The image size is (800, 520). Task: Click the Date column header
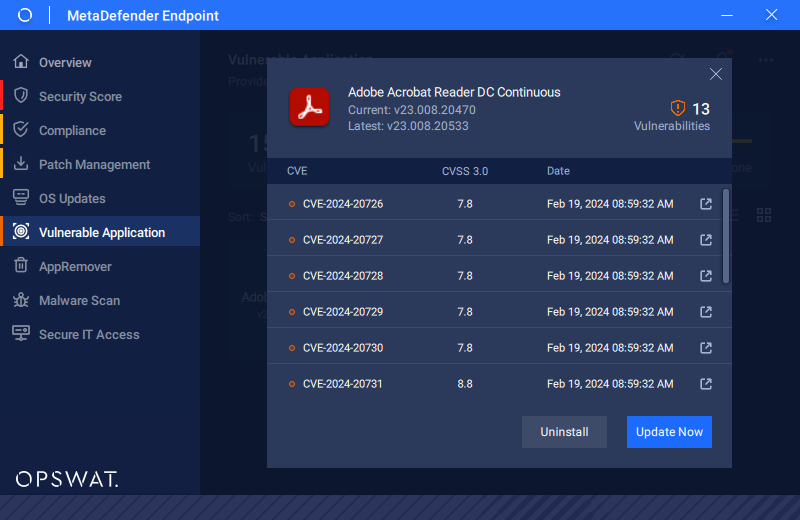click(x=558, y=171)
